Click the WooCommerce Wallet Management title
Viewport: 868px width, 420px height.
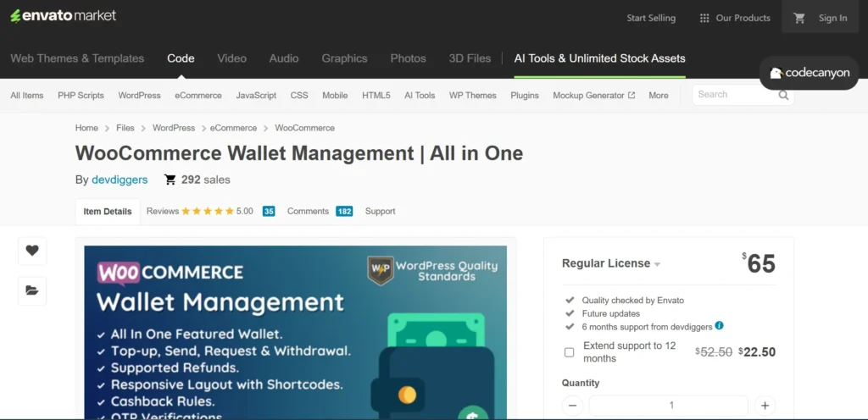(x=299, y=153)
